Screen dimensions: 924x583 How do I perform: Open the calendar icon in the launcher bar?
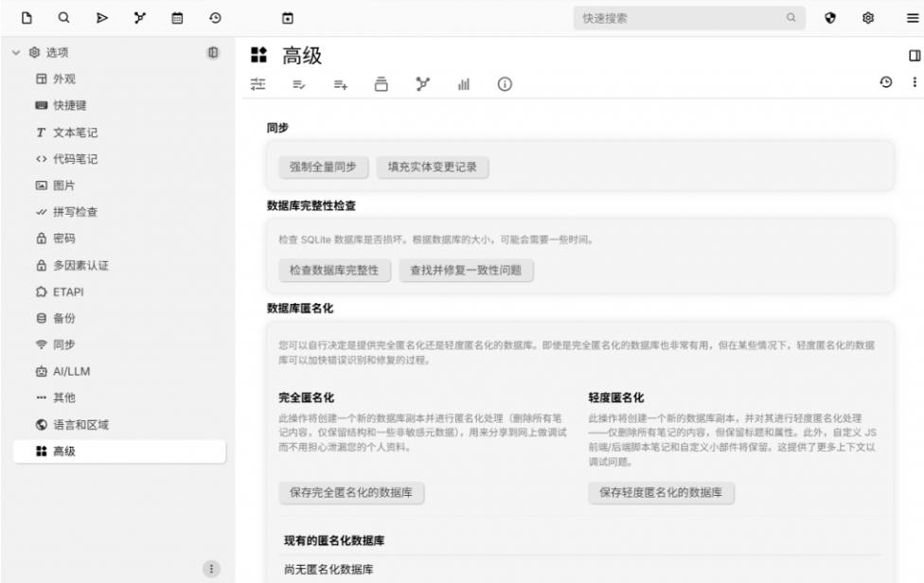177,17
